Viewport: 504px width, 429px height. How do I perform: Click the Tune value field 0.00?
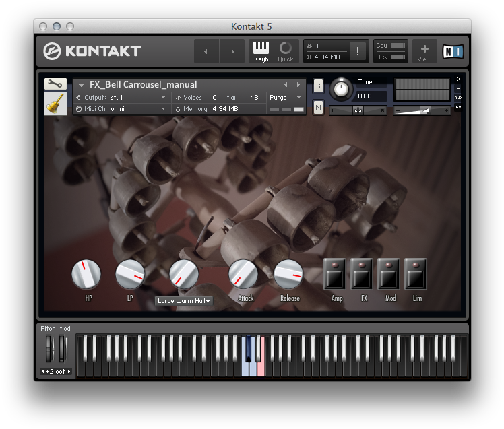pyautogui.click(x=371, y=96)
